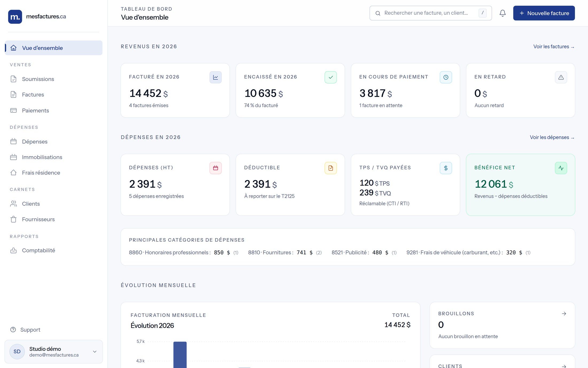The image size is (588, 368).
Task: Click 'À reporter sur le T2125' text
Action: (x=269, y=196)
